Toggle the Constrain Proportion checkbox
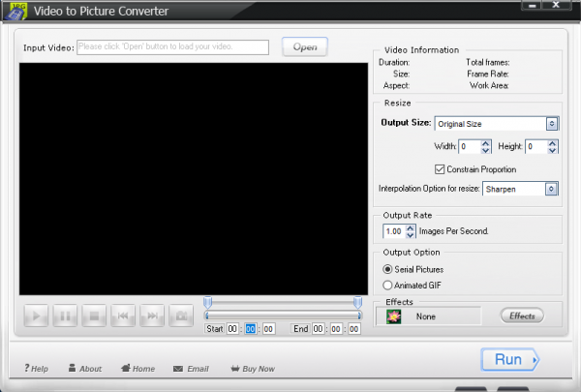This screenshot has height=392, width=581. tap(440, 169)
